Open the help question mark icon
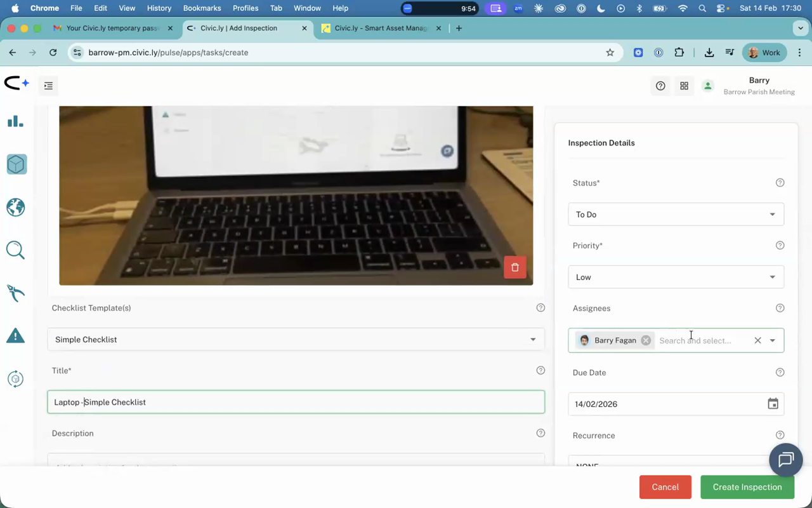Image resolution: width=812 pixels, height=508 pixels. coord(660,86)
